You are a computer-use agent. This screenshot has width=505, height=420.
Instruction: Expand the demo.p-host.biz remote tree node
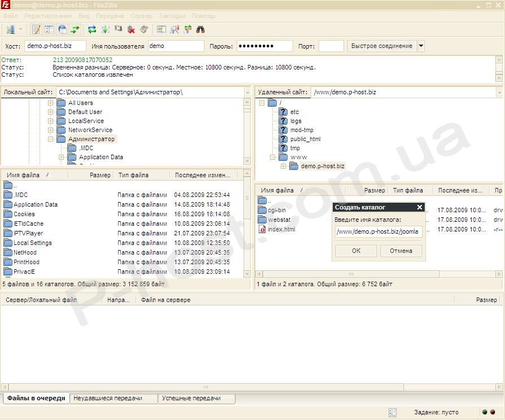tap(283, 166)
